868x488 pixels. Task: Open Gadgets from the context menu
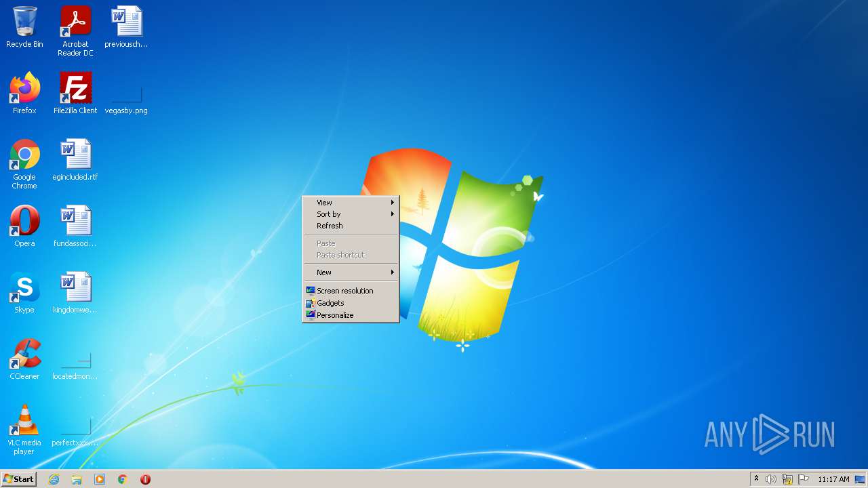[351, 303]
